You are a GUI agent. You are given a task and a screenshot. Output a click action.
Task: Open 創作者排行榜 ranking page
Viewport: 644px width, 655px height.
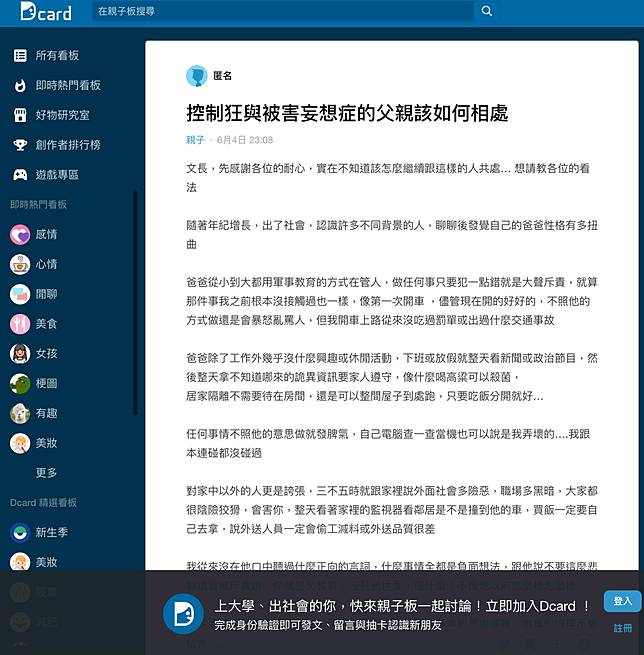pyautogui.click(x=68, y=145)
